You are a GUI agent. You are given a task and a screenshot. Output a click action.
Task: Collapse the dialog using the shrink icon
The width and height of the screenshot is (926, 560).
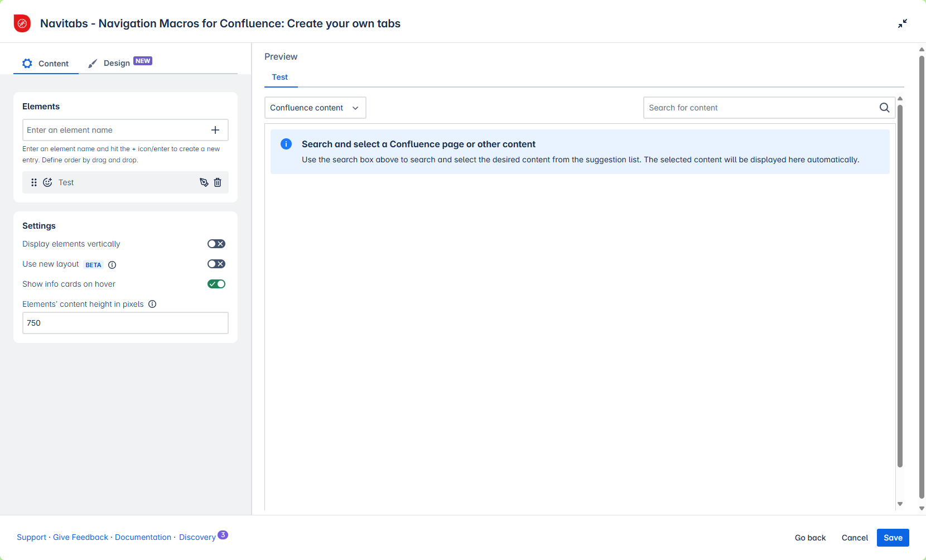[902, 23]
